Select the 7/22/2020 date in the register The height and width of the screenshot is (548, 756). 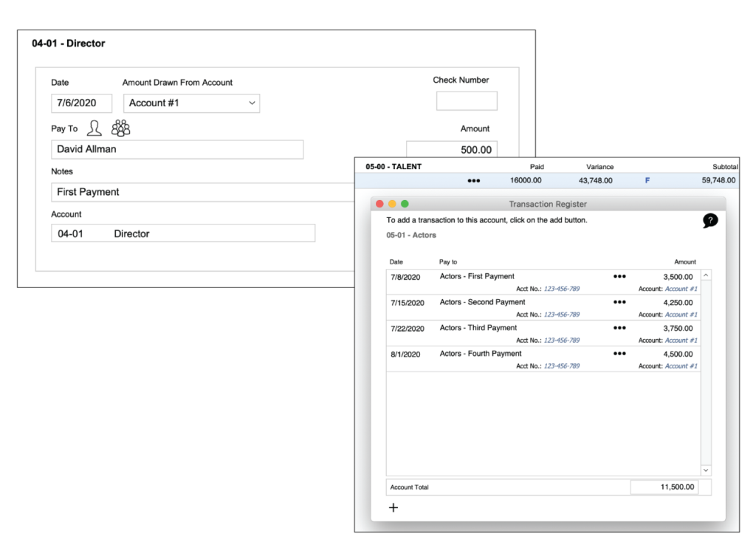(408, 329)
